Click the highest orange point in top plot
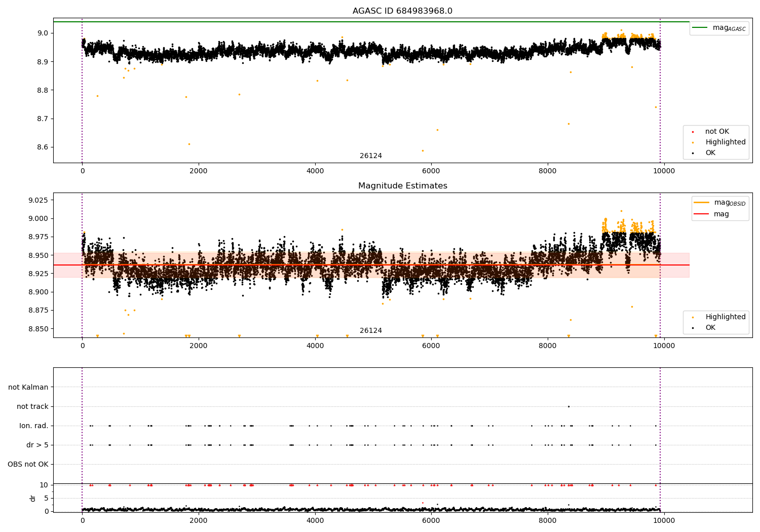The width and height of the screenshot is (760, 532). 621,30
